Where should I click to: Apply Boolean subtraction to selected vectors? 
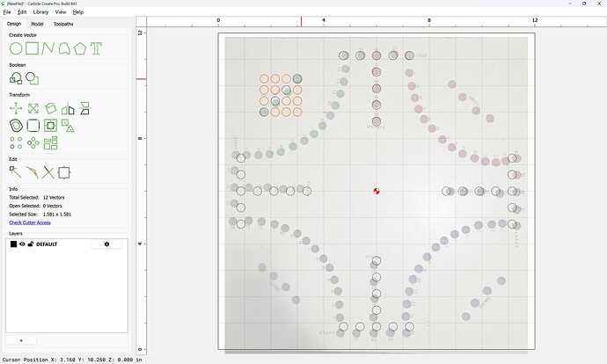33,78
